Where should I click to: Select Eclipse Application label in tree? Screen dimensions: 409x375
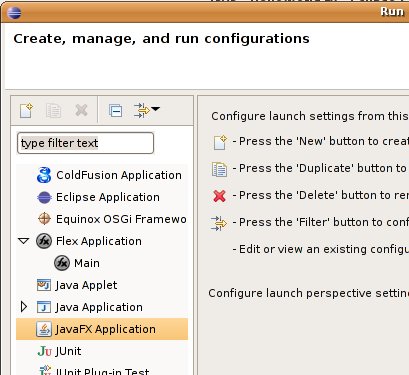click(x=108, y=197)
